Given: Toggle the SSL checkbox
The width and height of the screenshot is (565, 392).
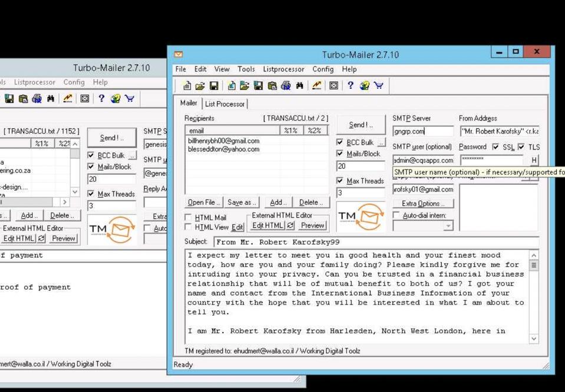Looking at the screenshot, I should [x=496, y=147].
